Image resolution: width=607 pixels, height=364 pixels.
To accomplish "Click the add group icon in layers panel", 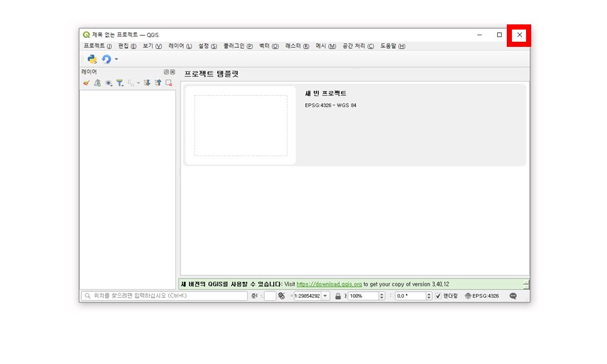I will point(97,83).
